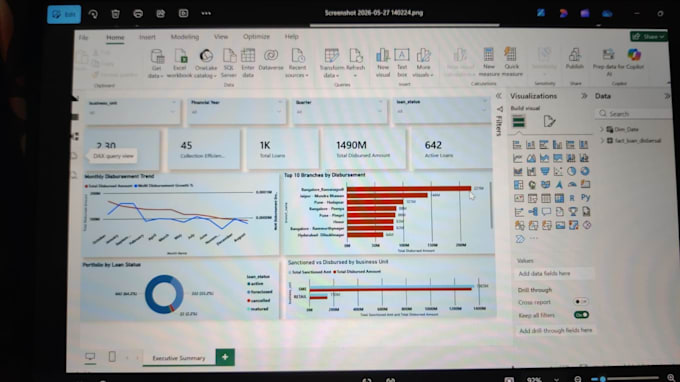680x382 pixels.
Task: Open the Build visual fields icon
Action: [x=519, y=122]
